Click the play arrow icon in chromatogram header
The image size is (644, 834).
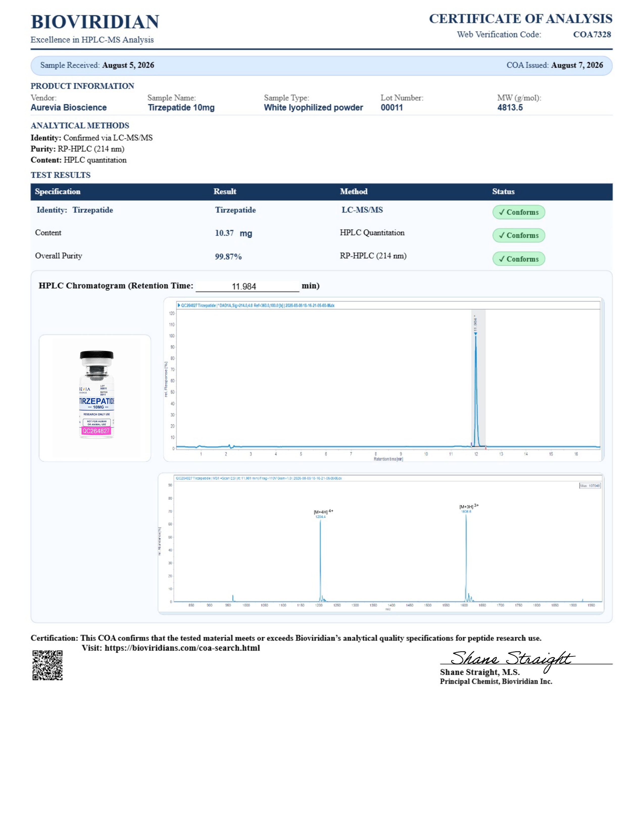[x=179, y=306]
